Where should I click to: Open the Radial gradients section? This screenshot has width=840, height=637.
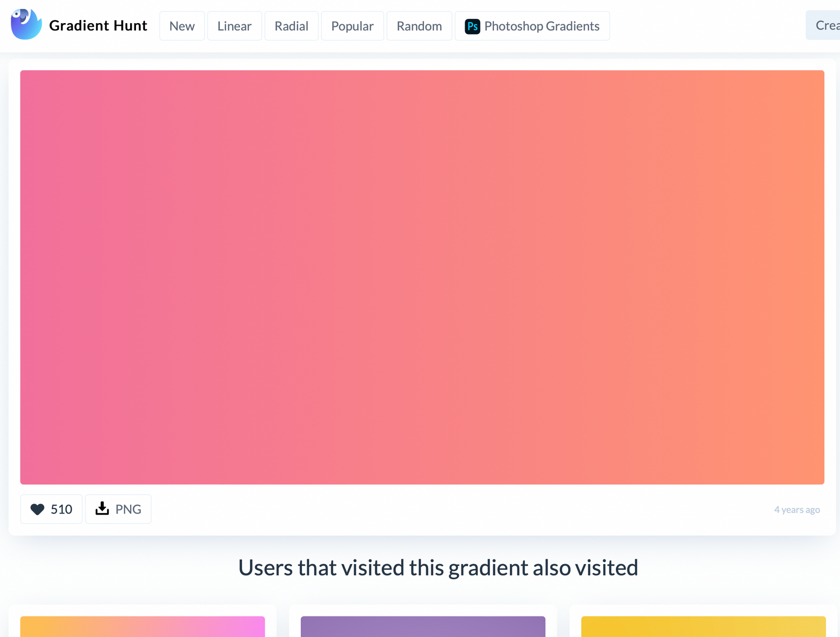point(291,25)
